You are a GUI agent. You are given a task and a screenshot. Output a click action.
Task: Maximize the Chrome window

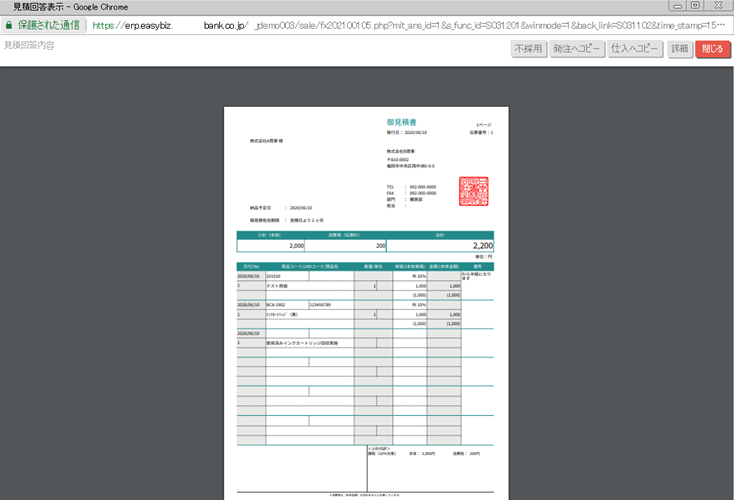696,6
